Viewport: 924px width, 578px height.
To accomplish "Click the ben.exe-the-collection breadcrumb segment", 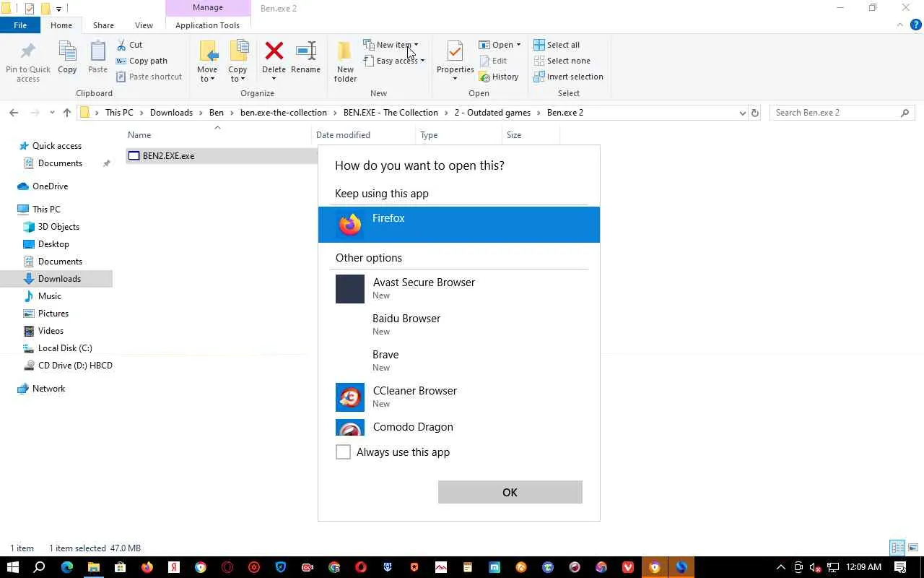I will tap(284, 113).
